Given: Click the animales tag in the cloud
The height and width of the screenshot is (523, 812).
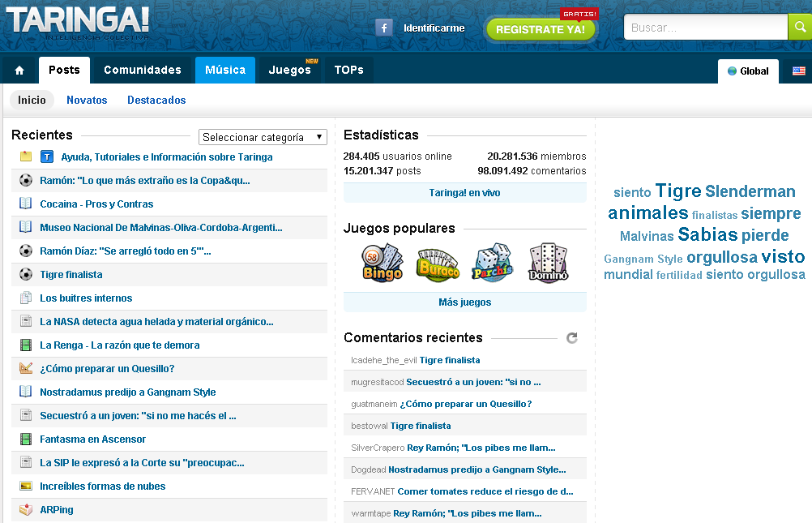Looking at the screenshot, I should coord(647,213).
